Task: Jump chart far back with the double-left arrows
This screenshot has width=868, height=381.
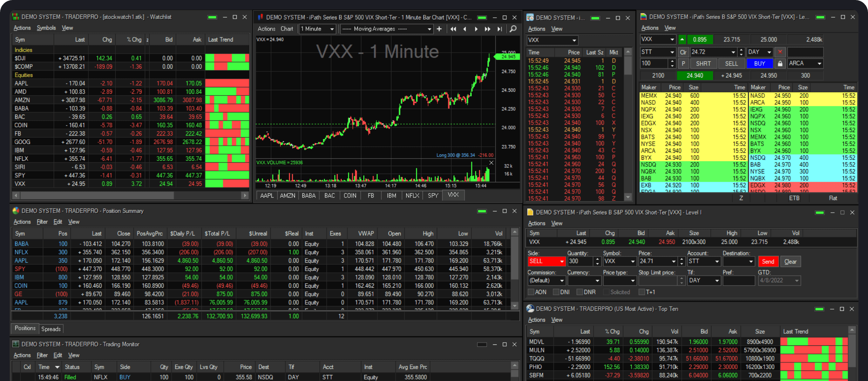Action: pyautogui.click(x=453, y=29)
